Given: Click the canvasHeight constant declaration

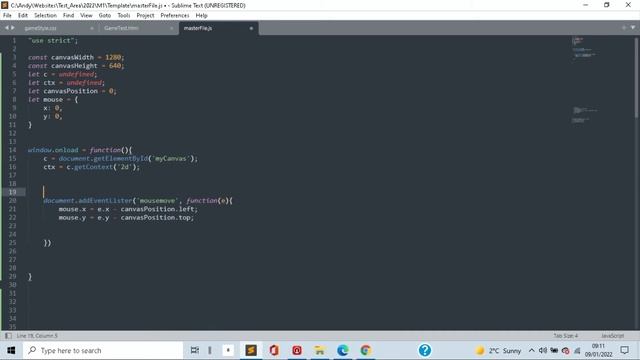Looking at the screenshot, I should pos(76,66).
